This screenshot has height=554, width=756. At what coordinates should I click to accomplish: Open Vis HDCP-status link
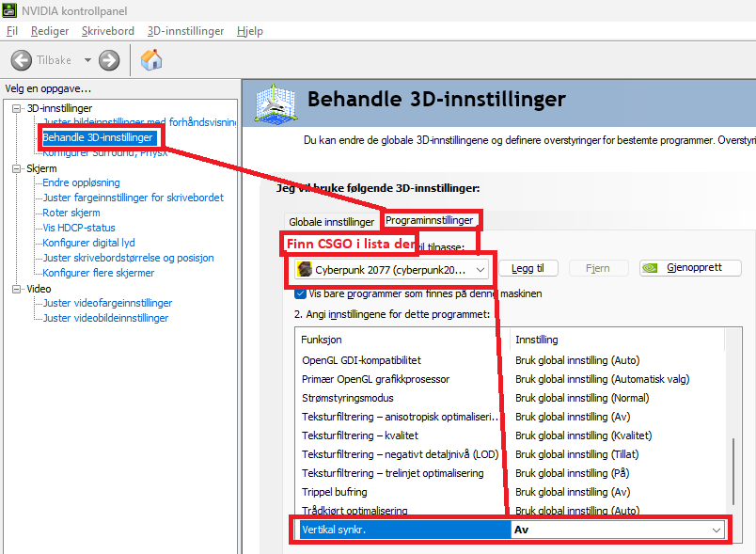[x=79, y=228]
